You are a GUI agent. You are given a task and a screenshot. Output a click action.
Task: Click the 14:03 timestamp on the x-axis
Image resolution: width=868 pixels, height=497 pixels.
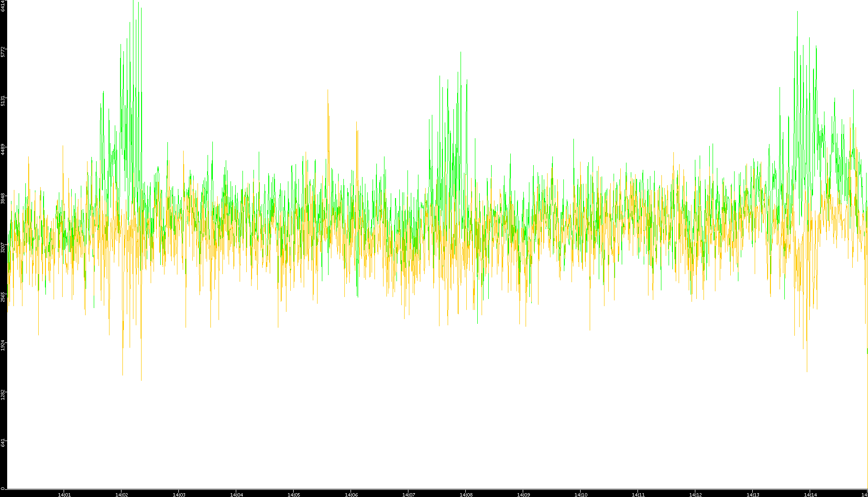coord(179,495)
